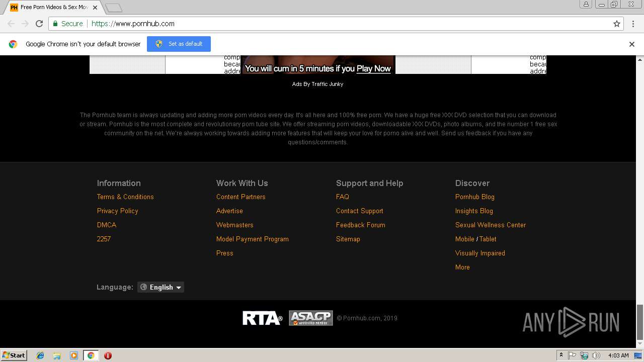Open a new tab
This screenshot has width=644, height=362.
114,8
